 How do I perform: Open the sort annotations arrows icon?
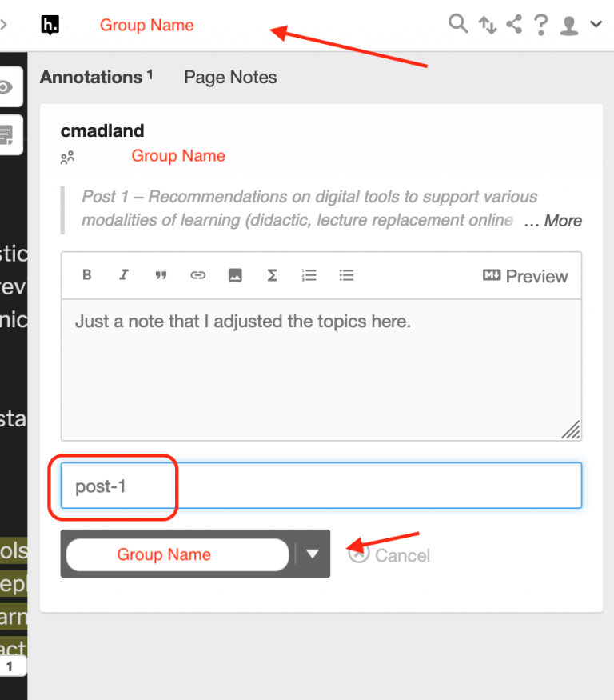pyautogui.click(x=487, y=25)
